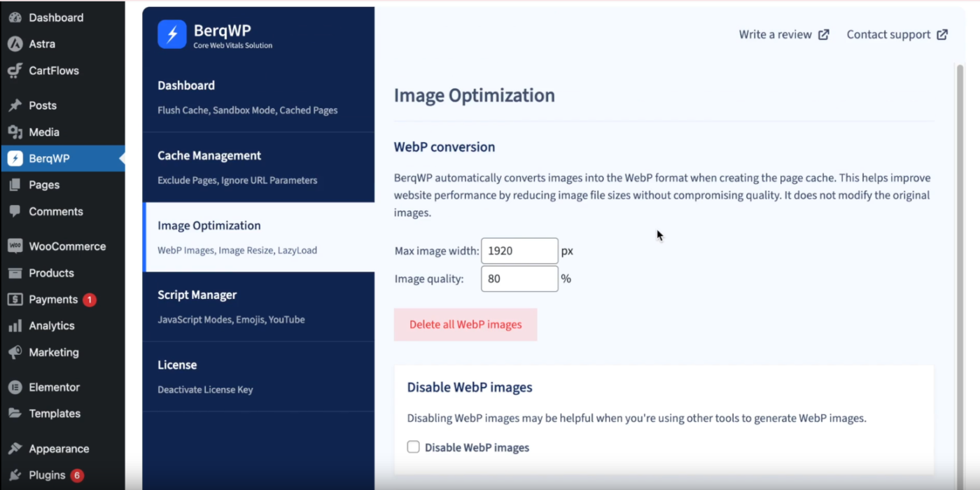Open the Write a review link
Image resolution: width=980 pixels, height=490 pixels.
783,34
